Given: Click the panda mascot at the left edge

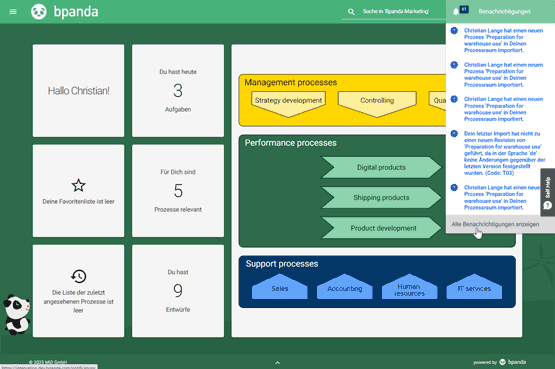Looking at the screenshot, I should pos(16,315).
